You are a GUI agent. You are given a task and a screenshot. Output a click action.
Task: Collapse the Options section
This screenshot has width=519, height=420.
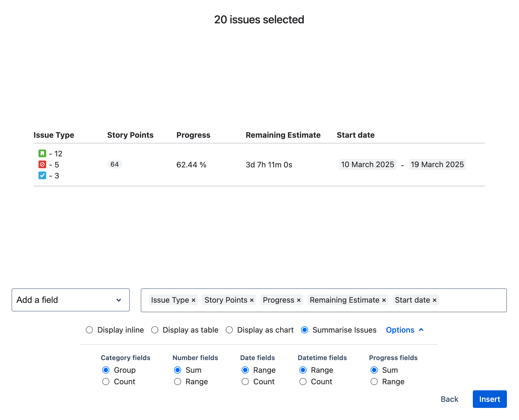405,330
